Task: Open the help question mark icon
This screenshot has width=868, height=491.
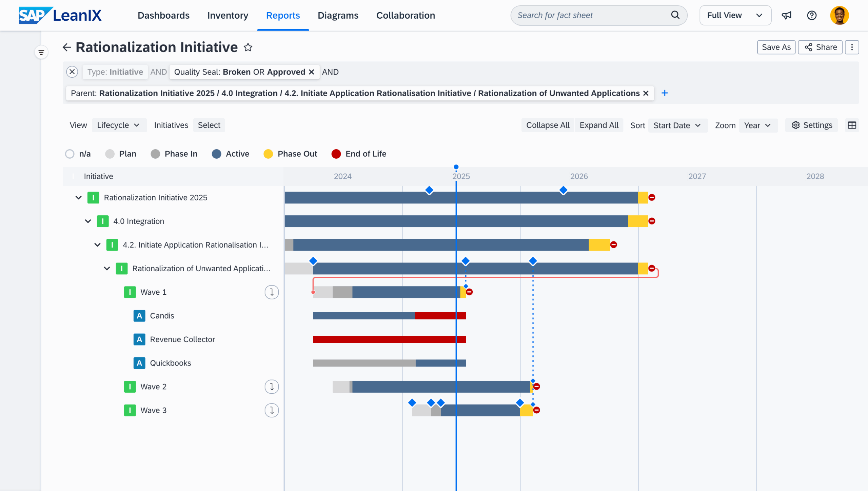Action: tap(811, 15)
